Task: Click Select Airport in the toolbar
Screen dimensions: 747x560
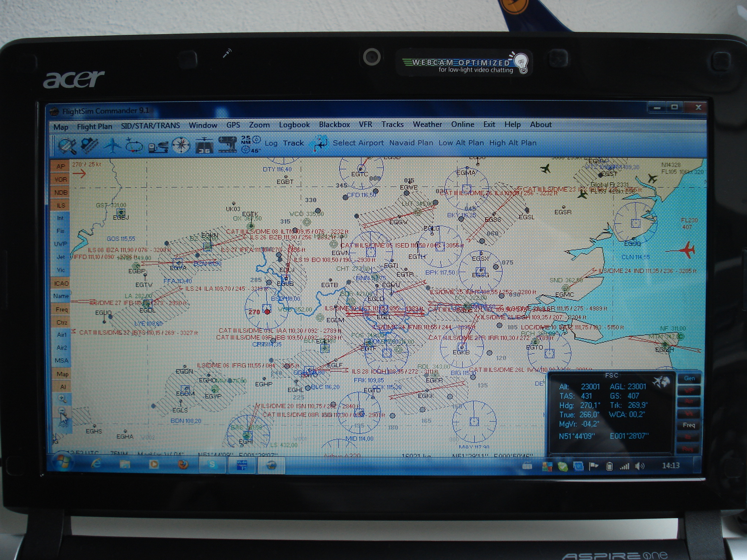Action: 358,143
